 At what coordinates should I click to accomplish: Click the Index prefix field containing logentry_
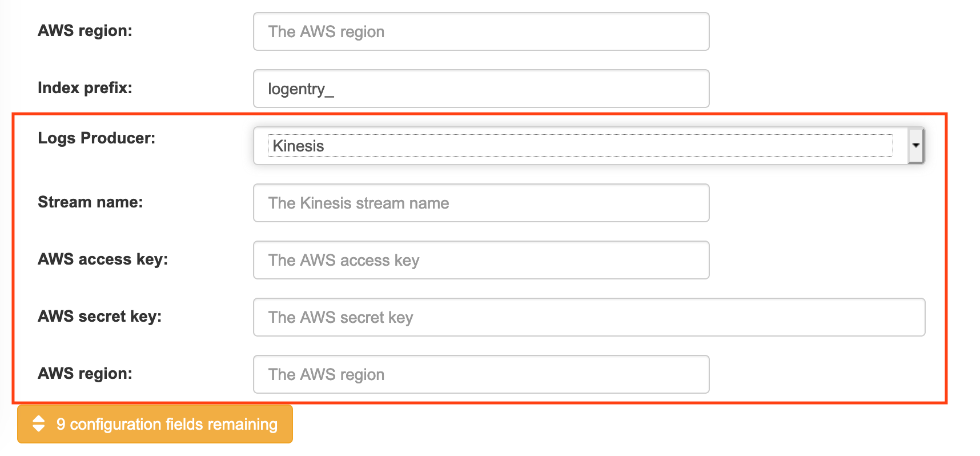[x=481, y=89]
